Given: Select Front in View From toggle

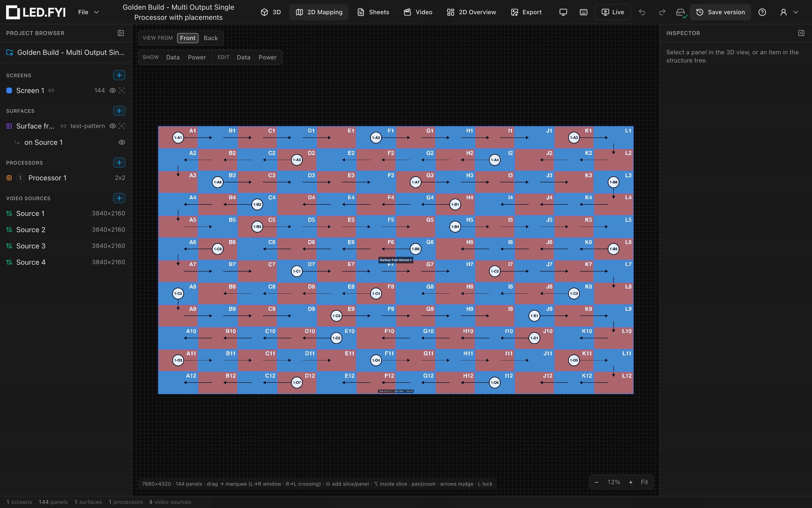Looking at the screenshot, I should (x=188, y=38).
